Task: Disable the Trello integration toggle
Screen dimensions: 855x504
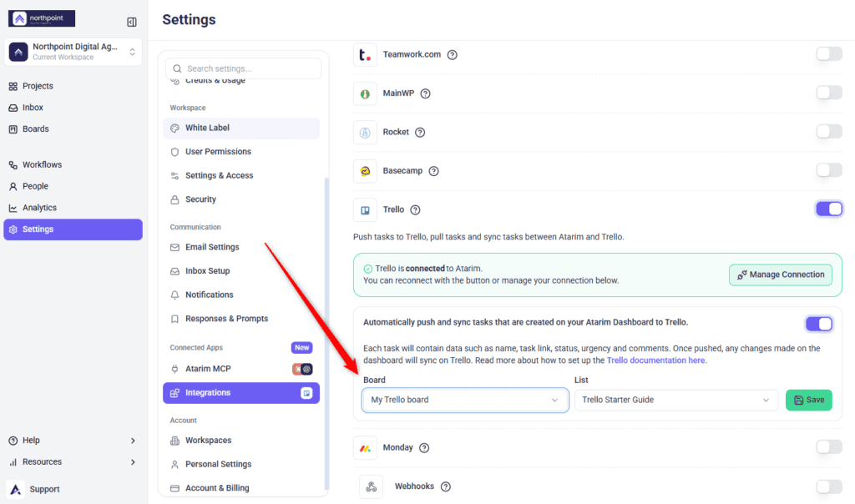Action: (829, 209)
